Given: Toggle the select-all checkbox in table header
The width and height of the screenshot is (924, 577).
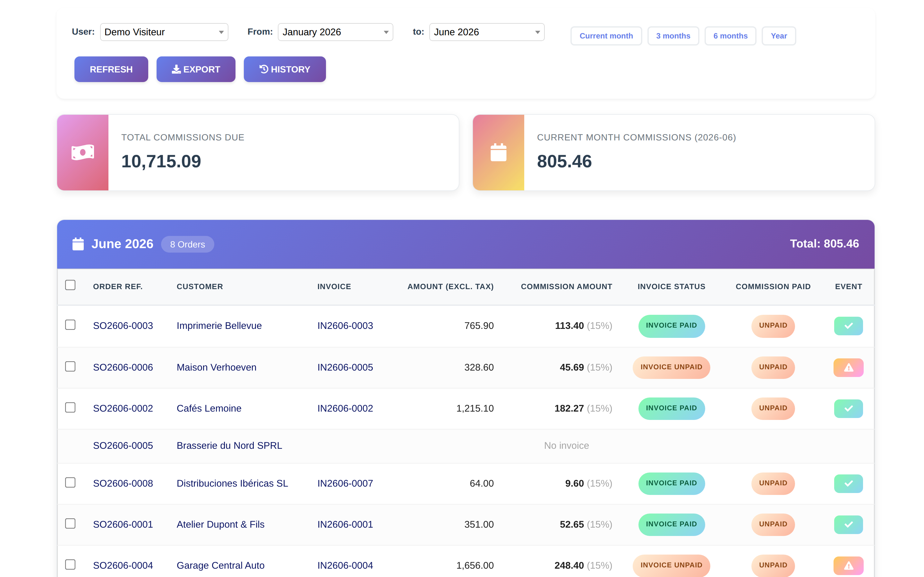Looking at the screenshot, I should pos(70,285).
